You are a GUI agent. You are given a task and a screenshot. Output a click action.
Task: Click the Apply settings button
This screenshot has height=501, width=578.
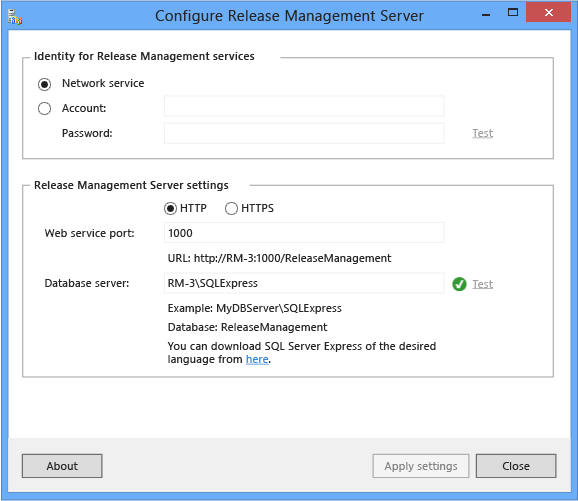421,466
